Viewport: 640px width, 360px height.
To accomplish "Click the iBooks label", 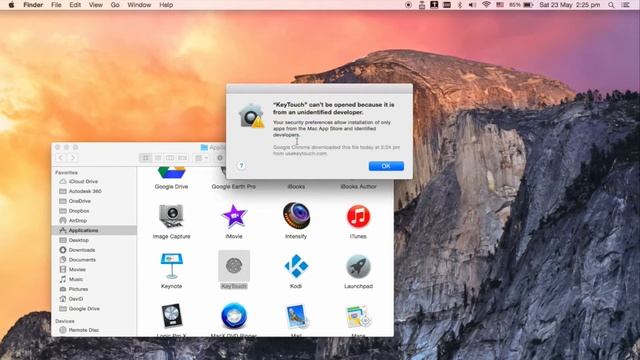I will (x=296, y=187).
